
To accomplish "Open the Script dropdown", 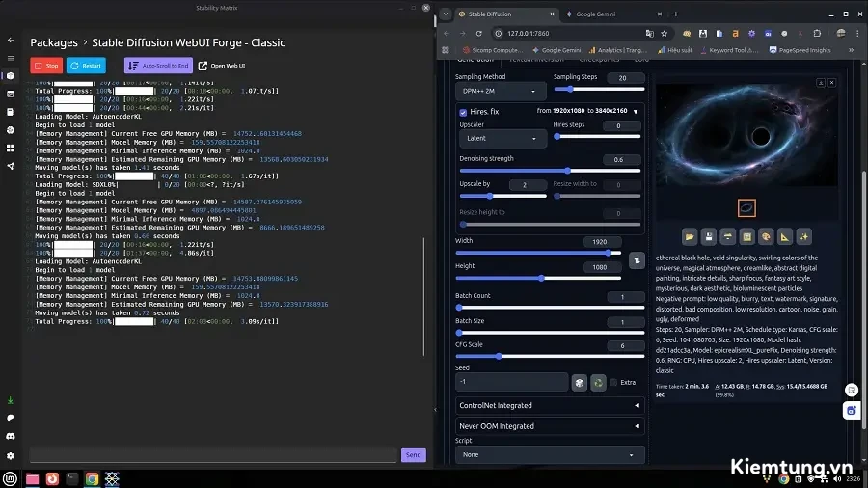I will coord(550,455).
